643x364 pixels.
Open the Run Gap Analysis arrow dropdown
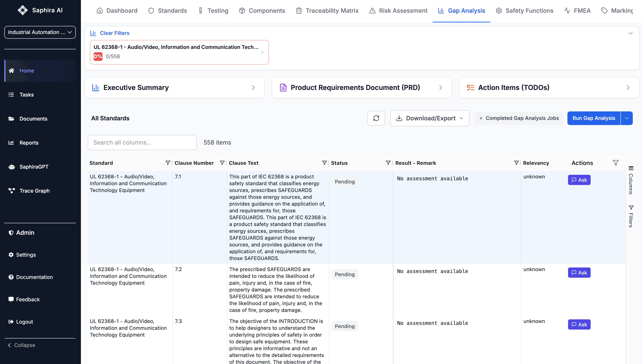(626, 118)
